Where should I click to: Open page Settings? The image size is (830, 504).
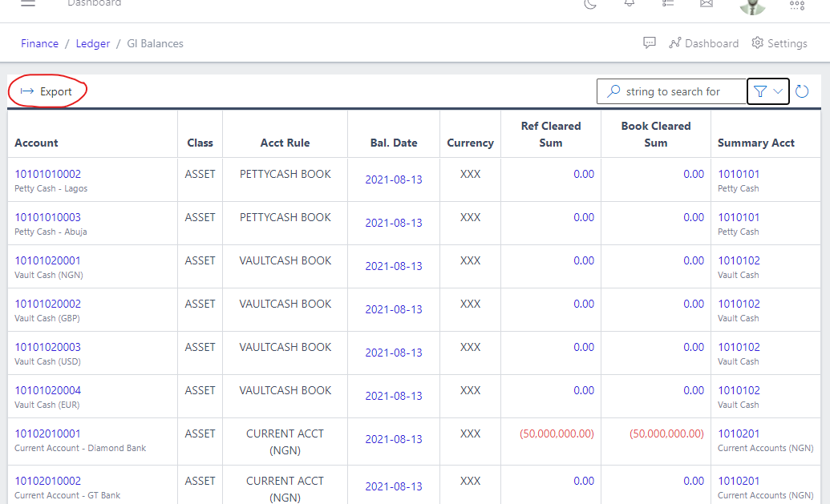click(x=779, y=44)
